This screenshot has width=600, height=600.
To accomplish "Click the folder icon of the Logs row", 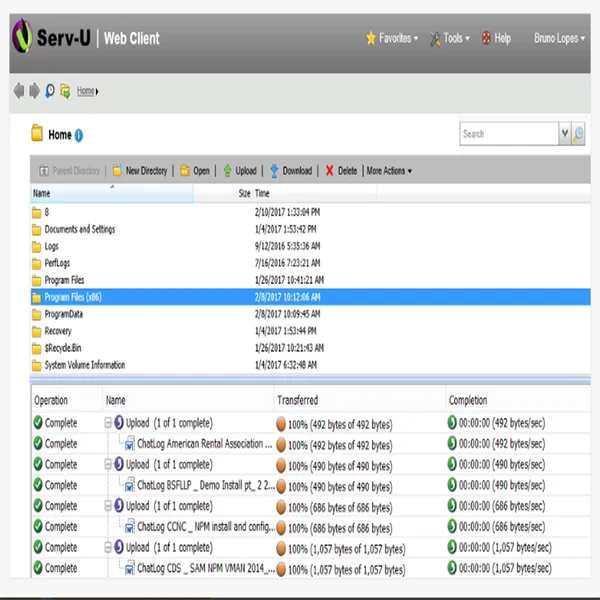I will 37,247.
